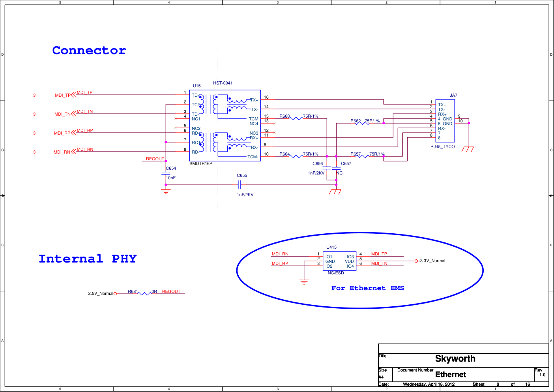The height and width of the screenshot is (392, 554).
Task: Click the "Connector" section heading
Action: pos(89,51)
